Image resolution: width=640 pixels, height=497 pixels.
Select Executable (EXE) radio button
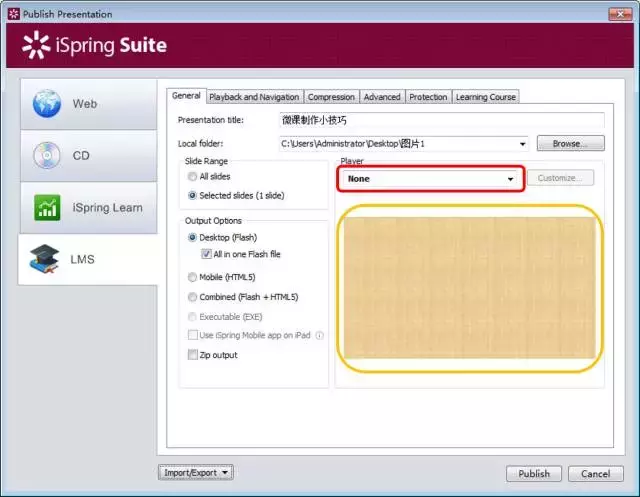click(x=192, y=317)
